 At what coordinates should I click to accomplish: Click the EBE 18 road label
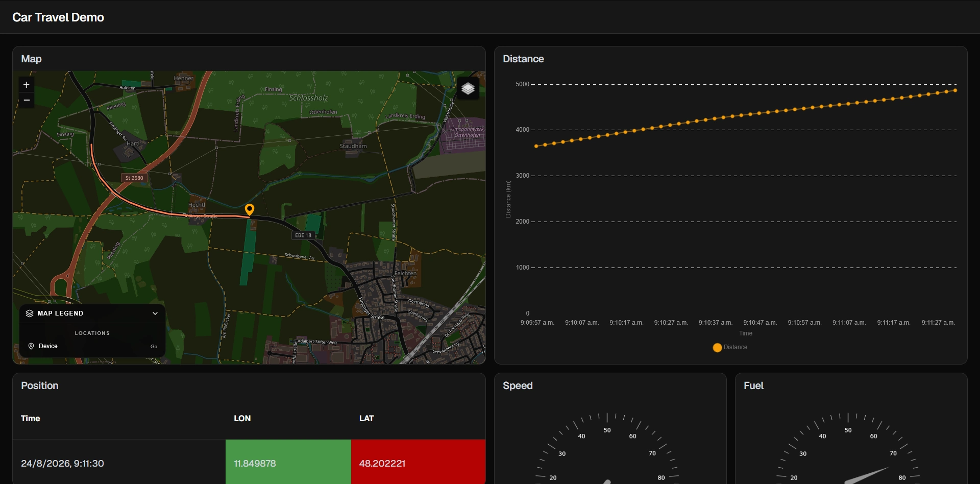303,235
